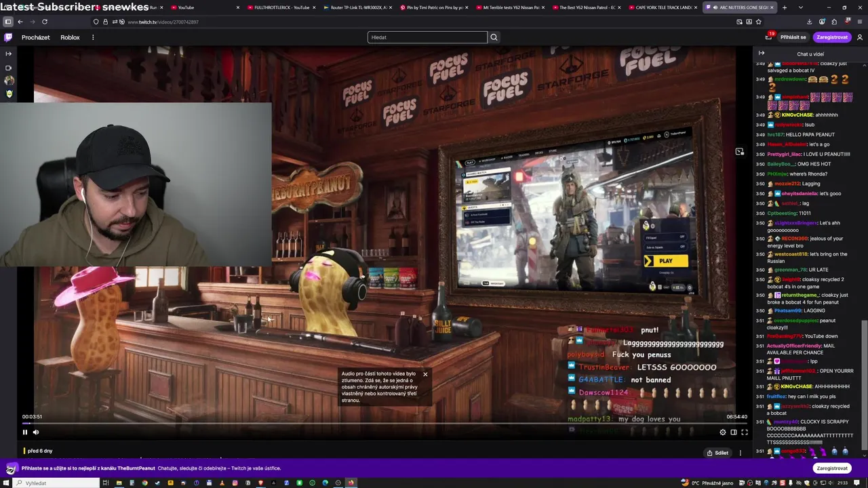Open chat user Cptbeesting
Image resolution: width=868 pixels, height=488 pixels.
pyautogui.click(x=782, y=213)
